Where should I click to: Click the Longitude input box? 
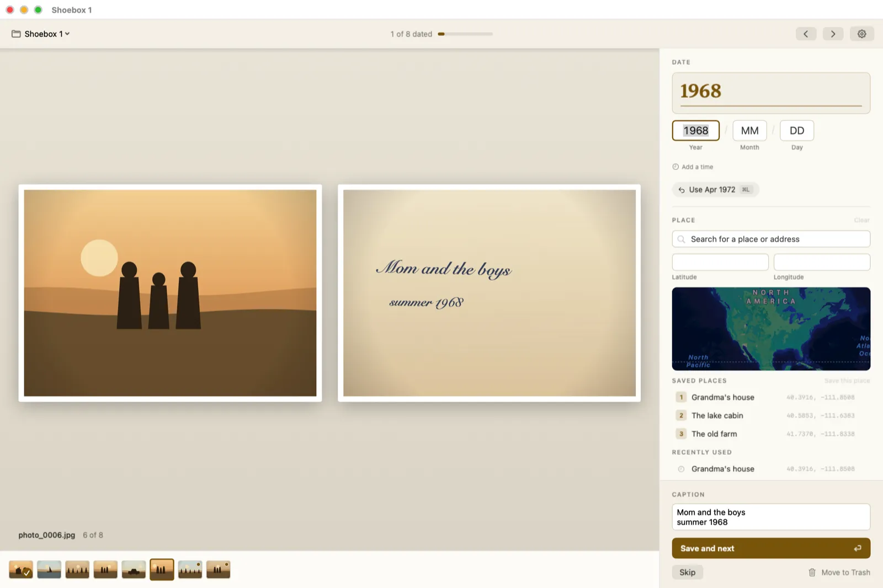(822, 262)
